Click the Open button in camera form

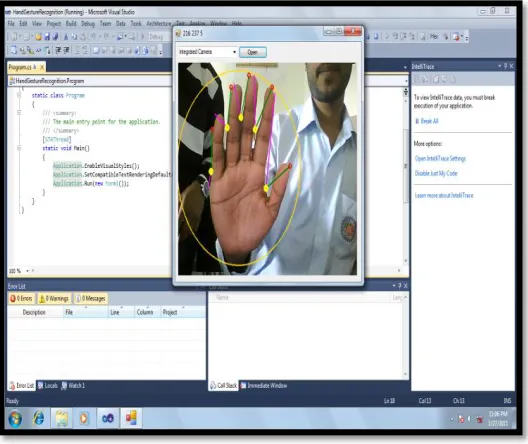point(253,52)
